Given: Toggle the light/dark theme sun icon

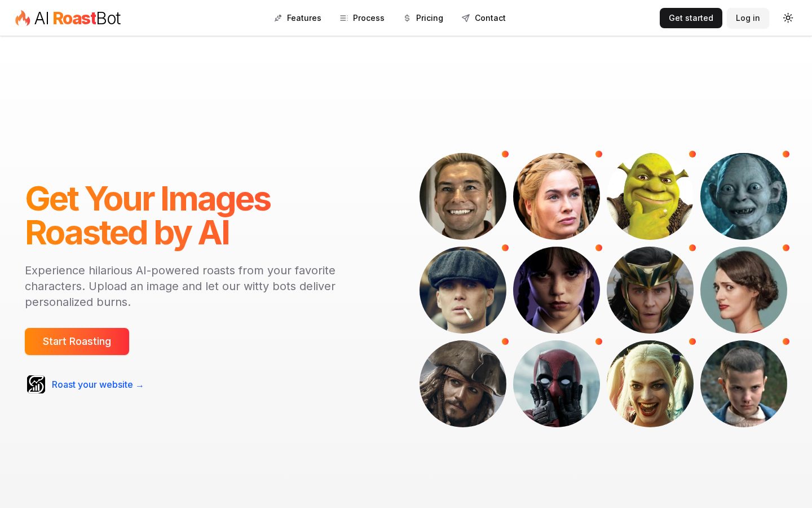Looking at the screenshot, I should (x=788, y=18).
